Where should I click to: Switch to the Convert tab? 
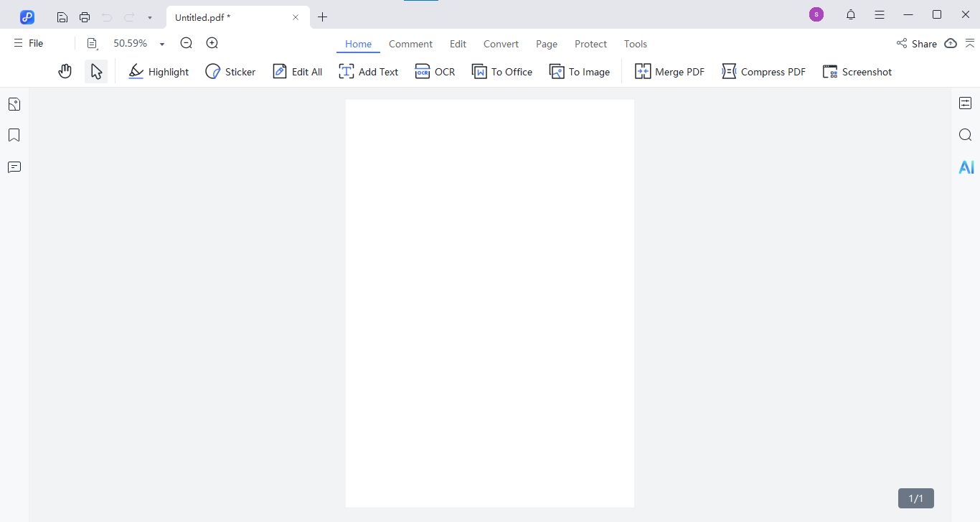click(x=501, y=44)
